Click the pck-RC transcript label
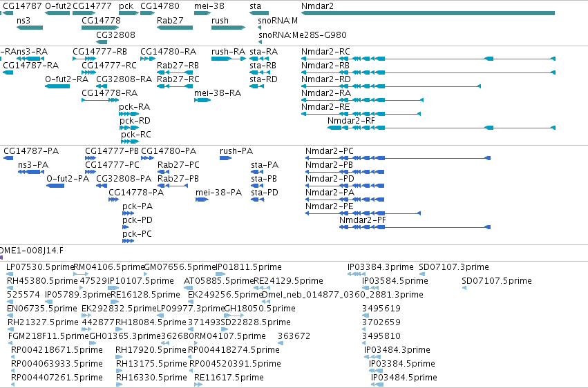The width and height of the screenshot is (588, 388). (x=135, y=135)
